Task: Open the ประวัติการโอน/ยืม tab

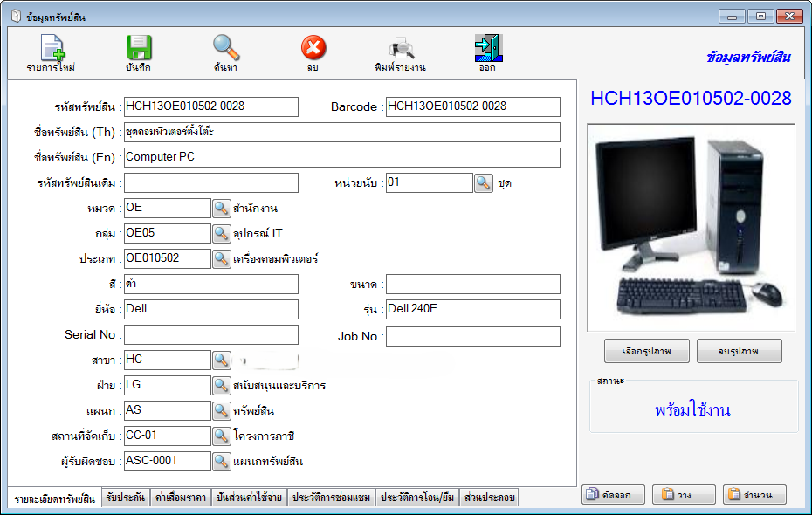Action: click(417, 498)
